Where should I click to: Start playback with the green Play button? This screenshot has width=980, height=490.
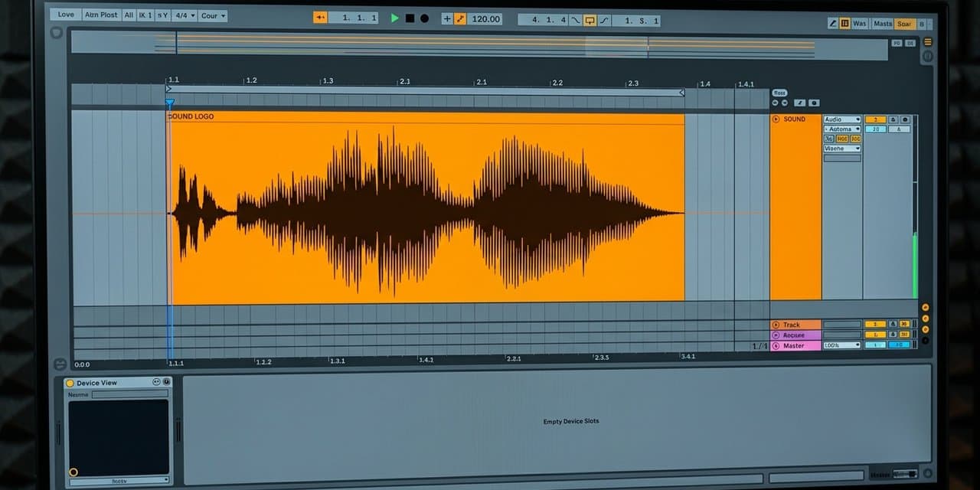[x=395, y=18]
